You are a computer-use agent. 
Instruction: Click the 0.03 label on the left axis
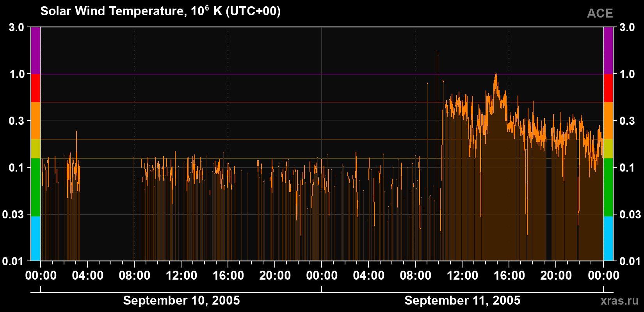tap(13, 214)
